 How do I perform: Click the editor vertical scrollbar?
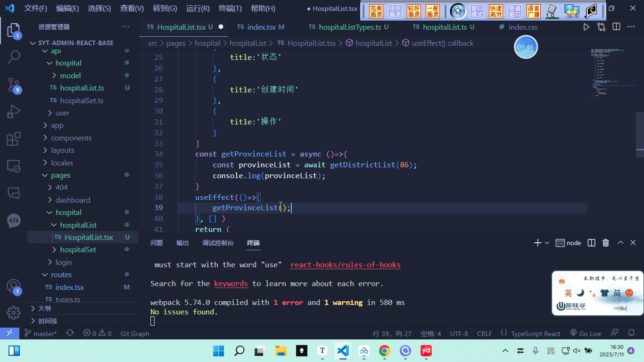tap(640, 134)
